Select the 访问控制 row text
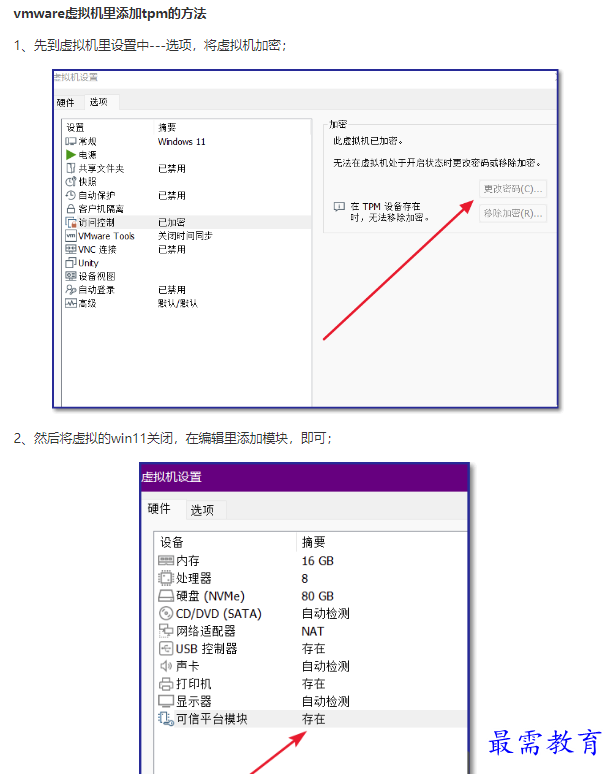This screenshot has width=610, height=774. coord(96,222)
